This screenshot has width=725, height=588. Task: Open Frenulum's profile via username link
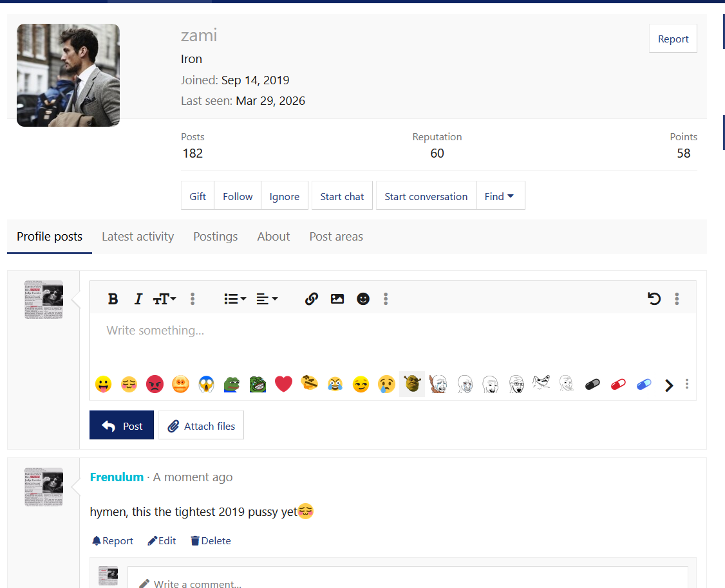coord(117,477)
